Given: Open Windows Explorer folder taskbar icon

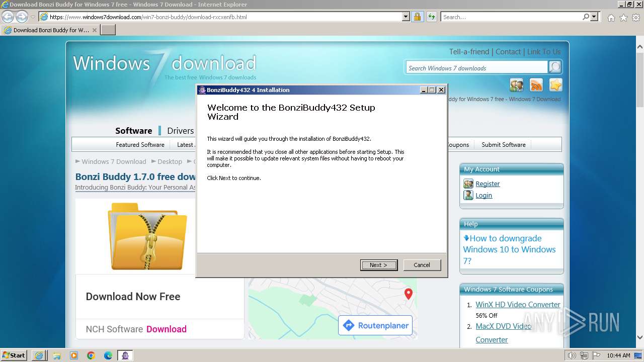Looking at the screenshot, I should pyautogui.click(x=56, y=355).
